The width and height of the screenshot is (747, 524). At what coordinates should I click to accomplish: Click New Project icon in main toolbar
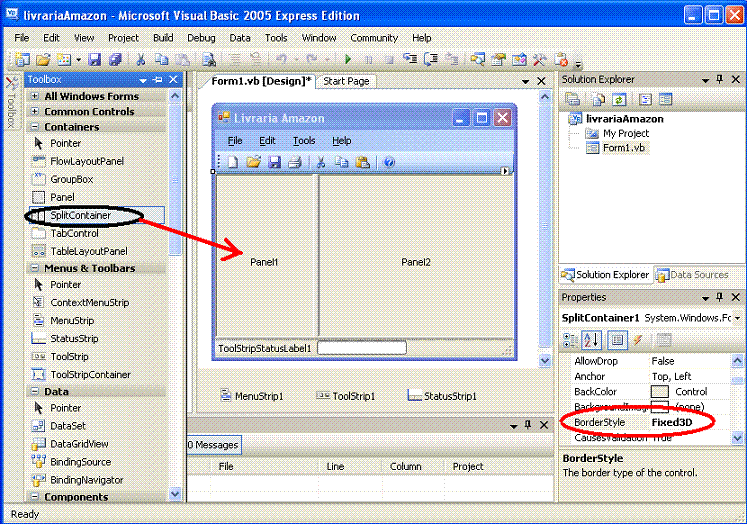(x=21, y=60)
